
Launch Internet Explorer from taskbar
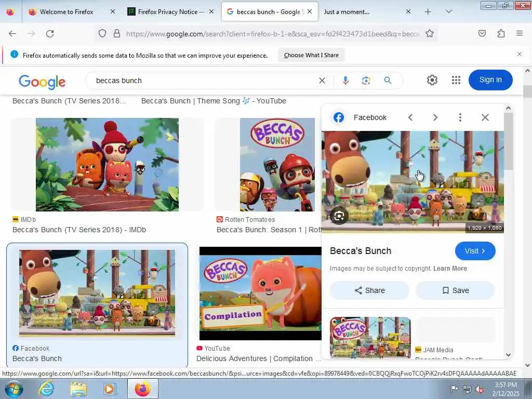click(46, 389)
